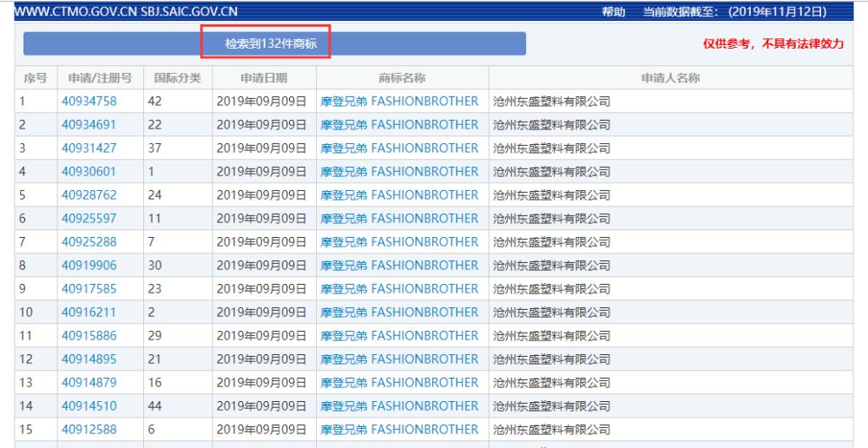
Task: Open registration number 40914510
Action: click(x=89, y=406)
